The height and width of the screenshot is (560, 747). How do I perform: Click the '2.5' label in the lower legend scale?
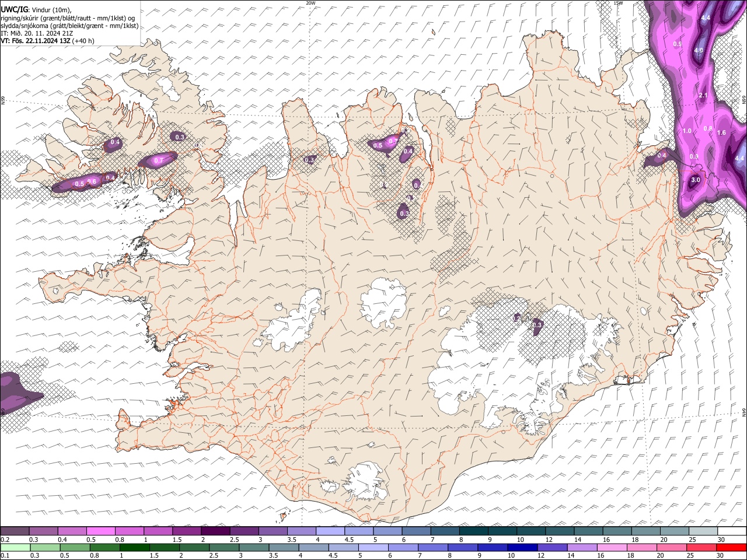point(214,556)
